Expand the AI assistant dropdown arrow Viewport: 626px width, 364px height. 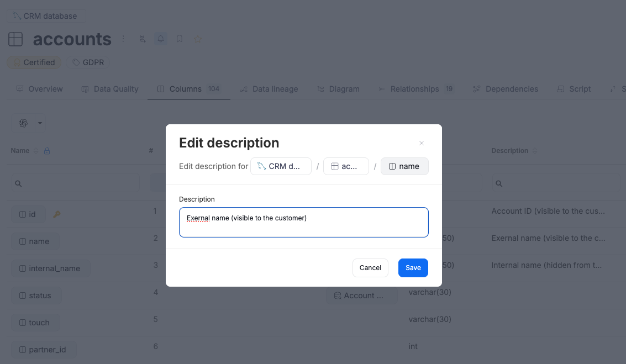(x=40, y=123)
